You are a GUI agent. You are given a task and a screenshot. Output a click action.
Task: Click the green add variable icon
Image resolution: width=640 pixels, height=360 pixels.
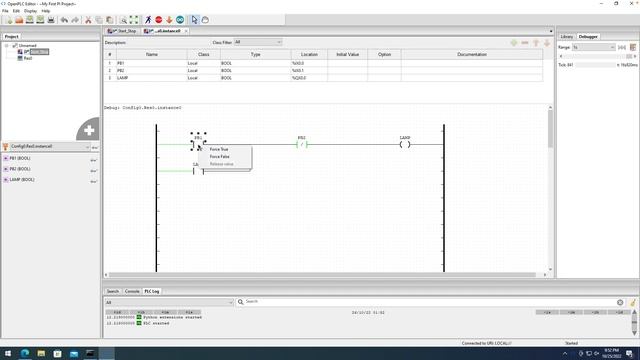pyautogui.click(x=514, y=43)
